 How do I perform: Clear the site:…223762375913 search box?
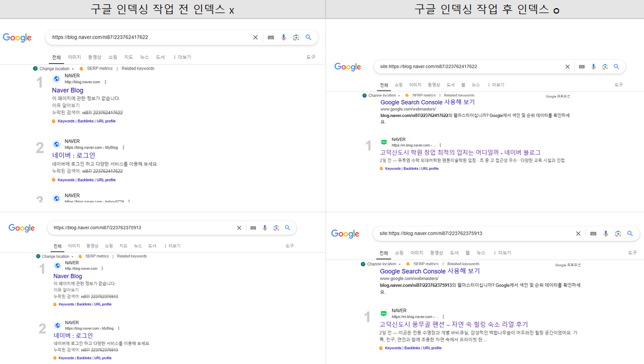pyautogui.click(x=578, y=233)
